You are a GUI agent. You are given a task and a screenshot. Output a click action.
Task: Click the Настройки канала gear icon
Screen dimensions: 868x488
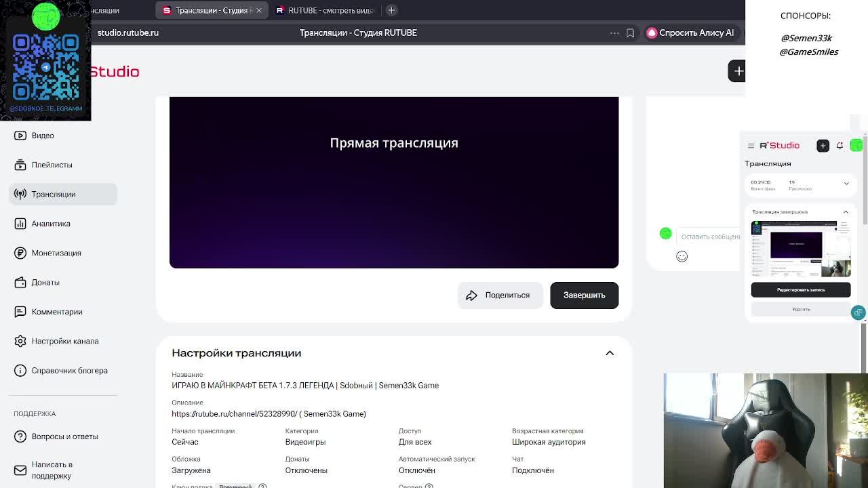[20, 341]
